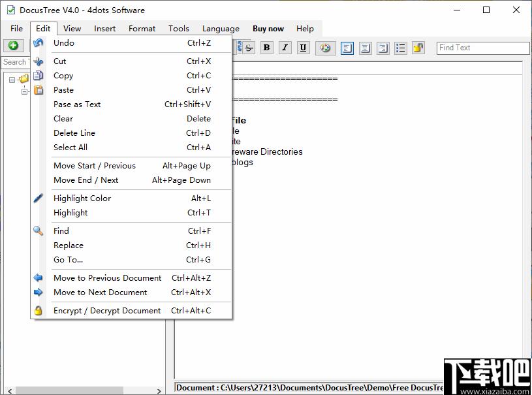Click the tree panel horizontal scrollbar
This screenshot has height=395, width=532.
[x=70, y=390]
